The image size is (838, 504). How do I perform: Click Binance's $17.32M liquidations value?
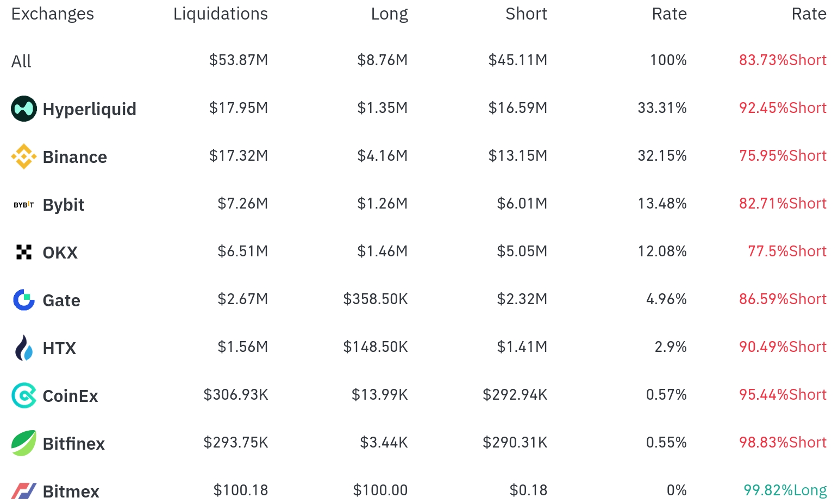[x=239, y=156]
